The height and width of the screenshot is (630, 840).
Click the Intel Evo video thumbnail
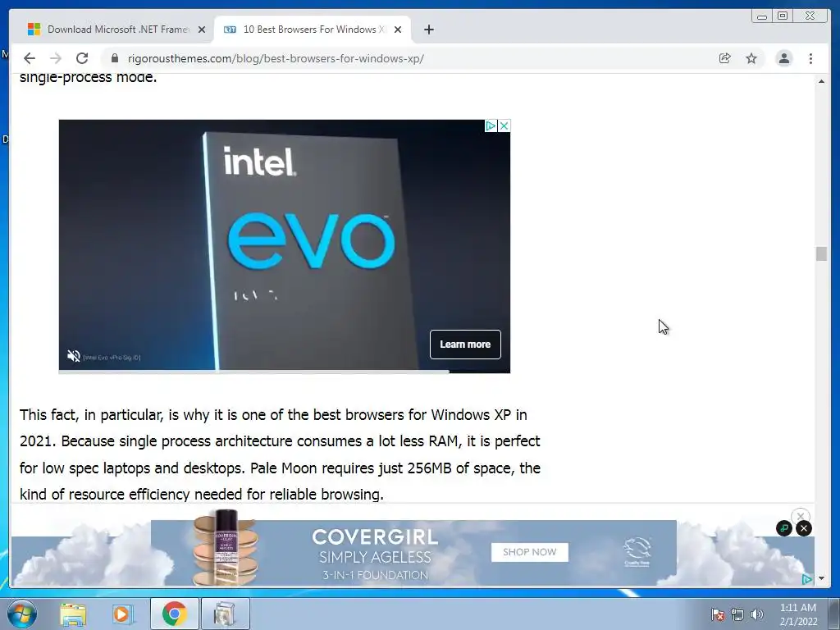pos(284,245)
